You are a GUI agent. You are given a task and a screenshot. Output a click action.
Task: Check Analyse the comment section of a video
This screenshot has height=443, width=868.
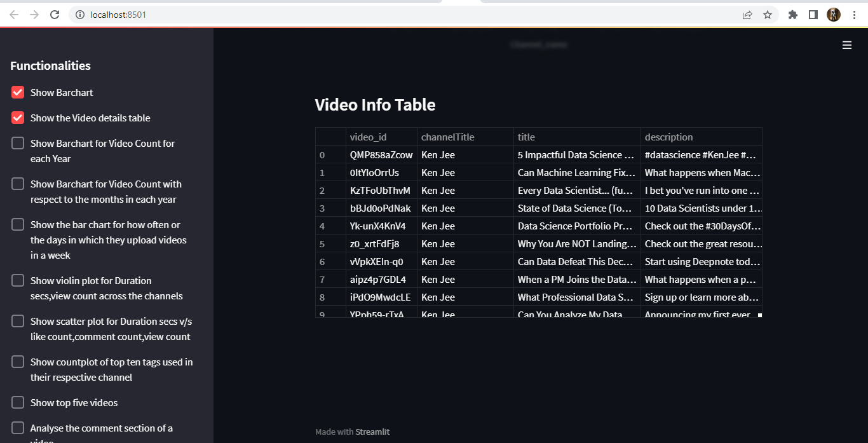coord(17,427)
